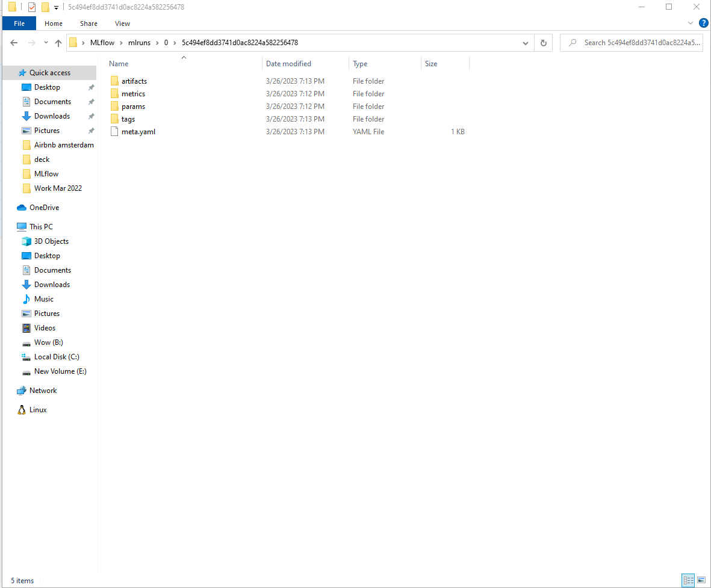Click Properties icon in quick access toolbar
711x588 pixels.
(x=32, y=7)
